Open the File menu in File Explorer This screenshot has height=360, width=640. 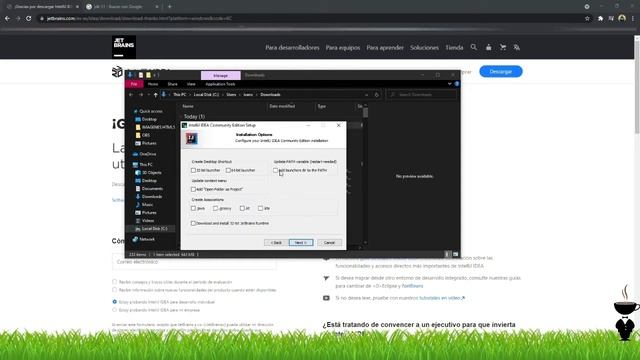(x=134, y=84)
